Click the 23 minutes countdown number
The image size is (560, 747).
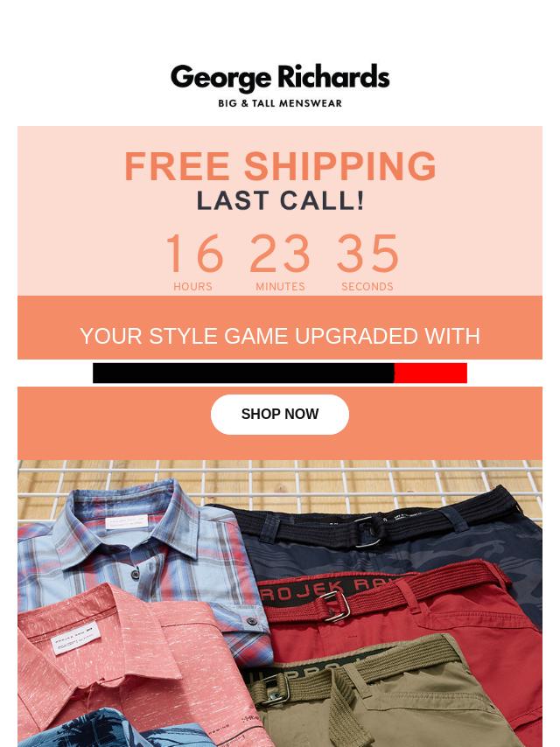(x=280, y=253)
